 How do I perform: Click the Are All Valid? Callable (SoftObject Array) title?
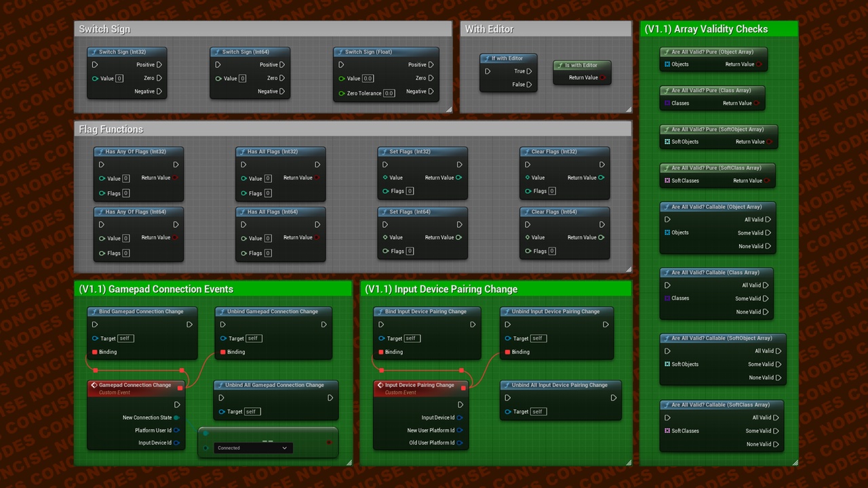720,338
